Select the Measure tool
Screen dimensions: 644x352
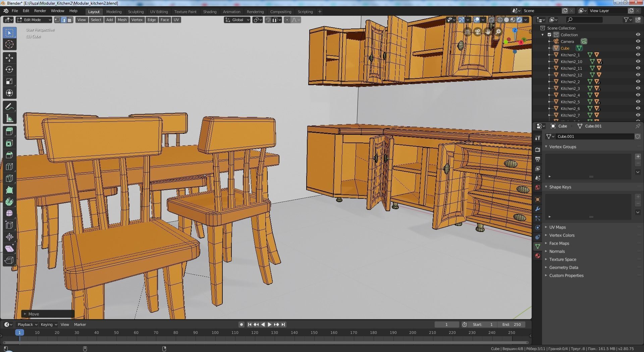[x=9, y=118]
